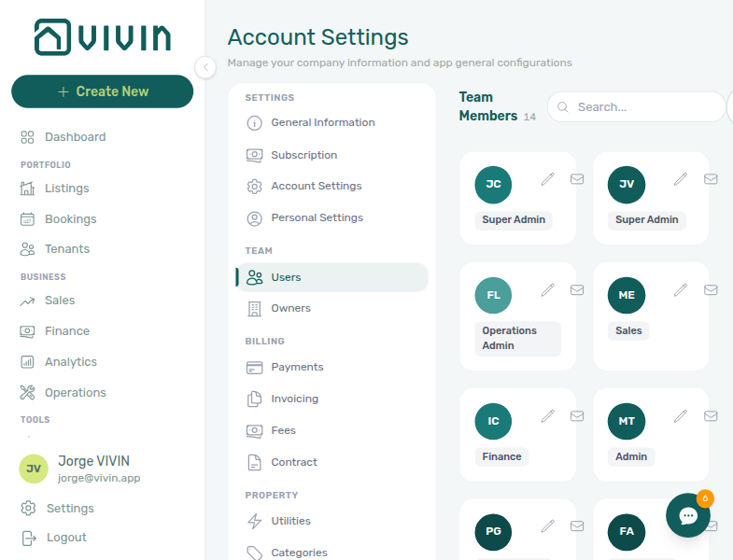Navigate to Finance
The width and height of the screenshot is (733, 560).
(55, 331)
